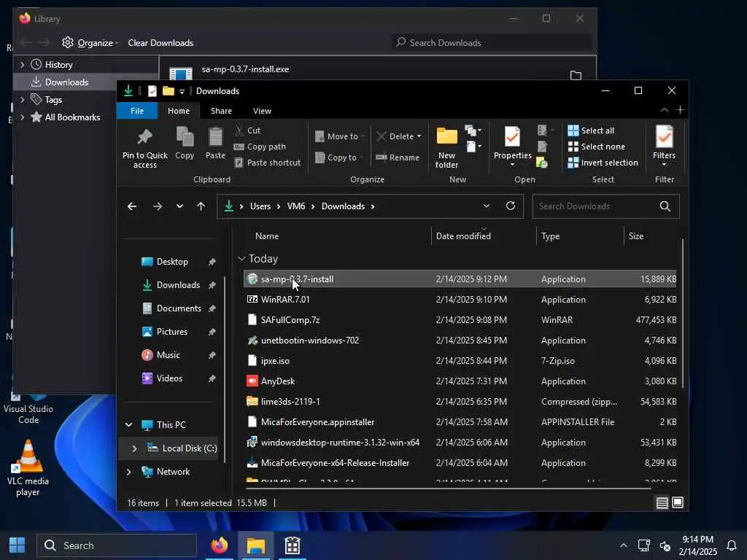Switch to the View ribbon tab
This screenshot has height=560, width=747.
[262, 111]
